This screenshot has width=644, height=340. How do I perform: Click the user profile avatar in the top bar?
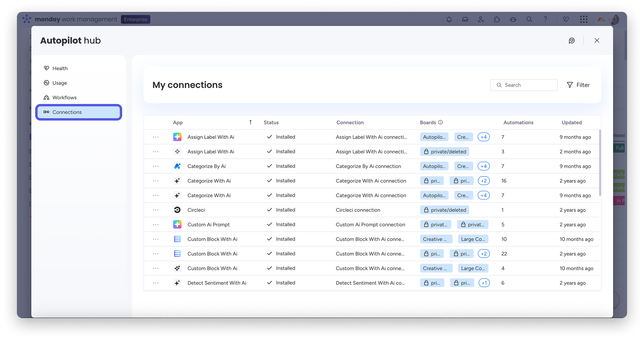[x=614, y=19]
